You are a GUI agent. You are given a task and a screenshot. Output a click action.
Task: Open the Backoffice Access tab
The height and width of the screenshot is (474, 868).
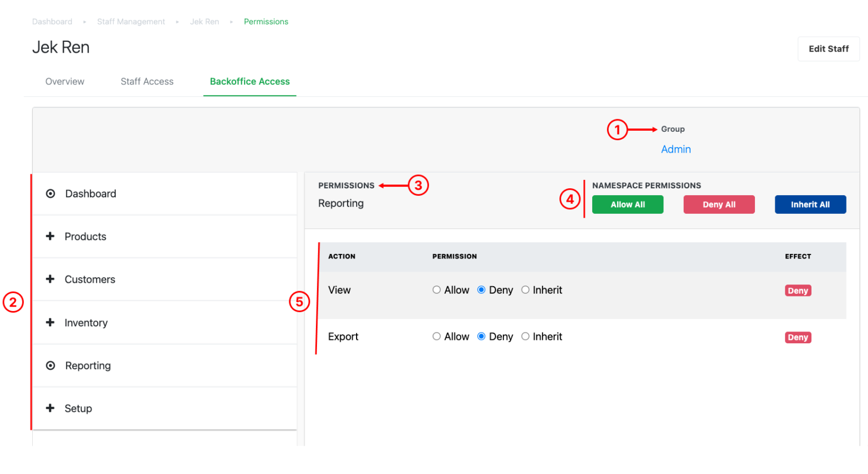tap(250, 81)
